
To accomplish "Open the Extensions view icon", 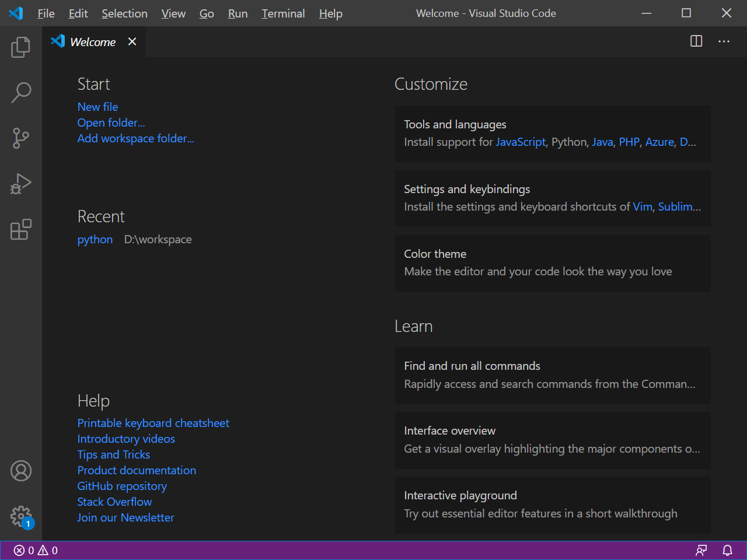I will [21, 229].
